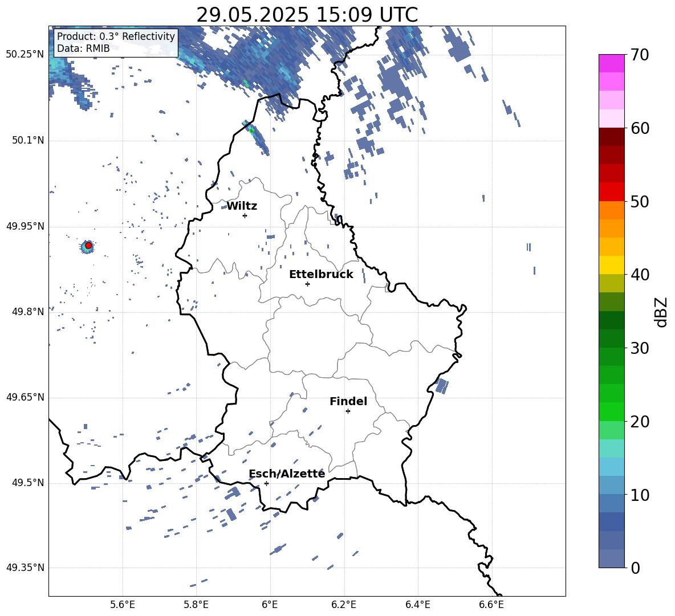
Task: Click the title 29.05.2025 15:09 UTC
Action: point(307,15)
